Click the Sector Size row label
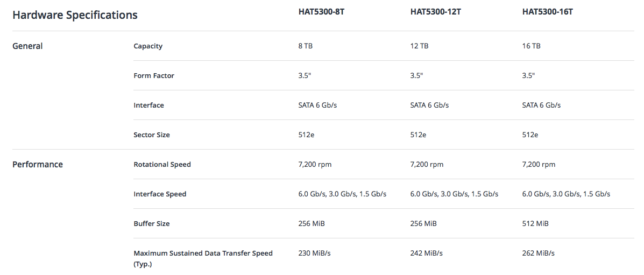644x275 pixels. 152,135
